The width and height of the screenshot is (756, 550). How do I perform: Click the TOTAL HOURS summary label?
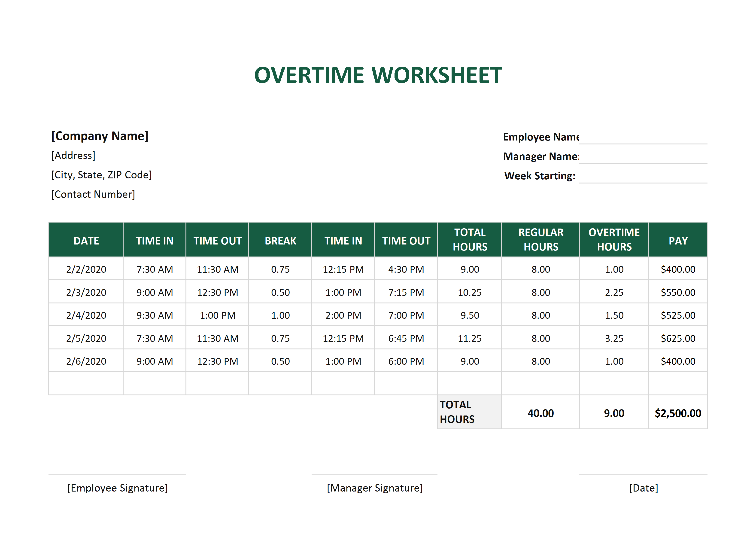point(470,412)
